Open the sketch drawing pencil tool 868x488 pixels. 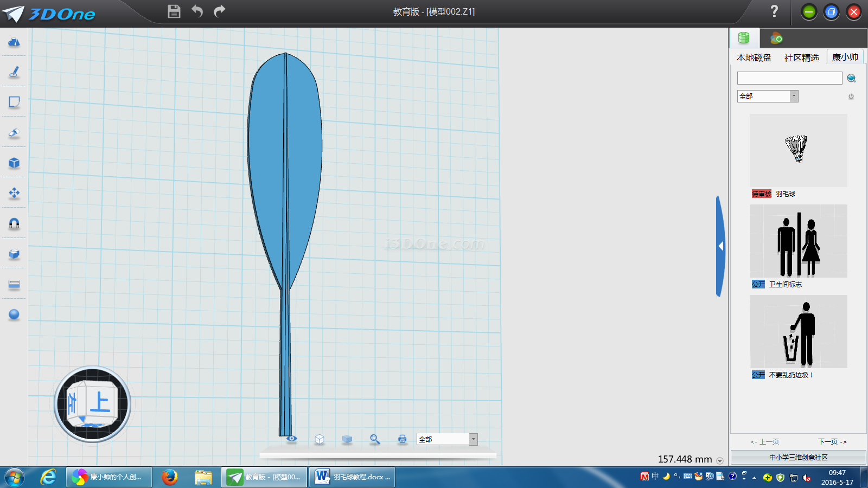[14, 72]
